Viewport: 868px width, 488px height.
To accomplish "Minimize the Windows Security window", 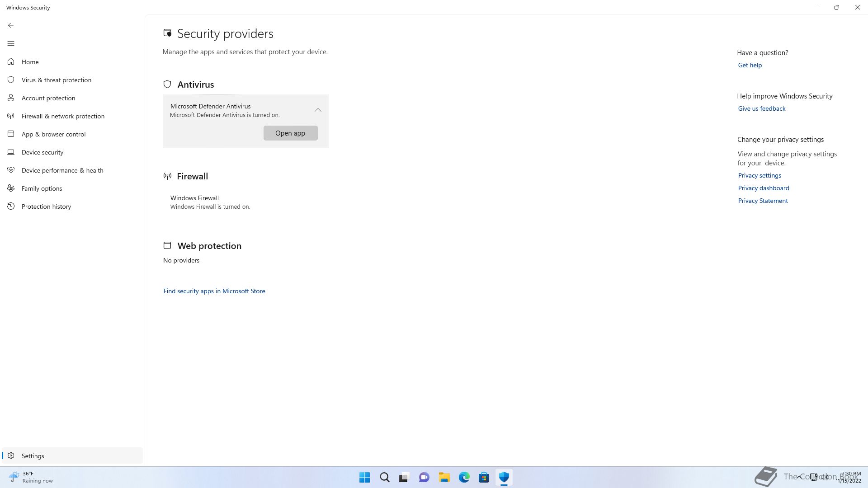I will point(816,7).
